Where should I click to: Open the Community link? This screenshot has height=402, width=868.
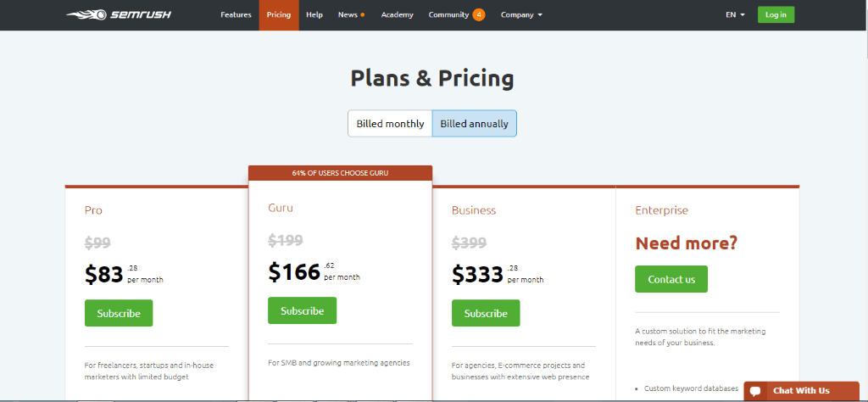click(x=448, y=15)
